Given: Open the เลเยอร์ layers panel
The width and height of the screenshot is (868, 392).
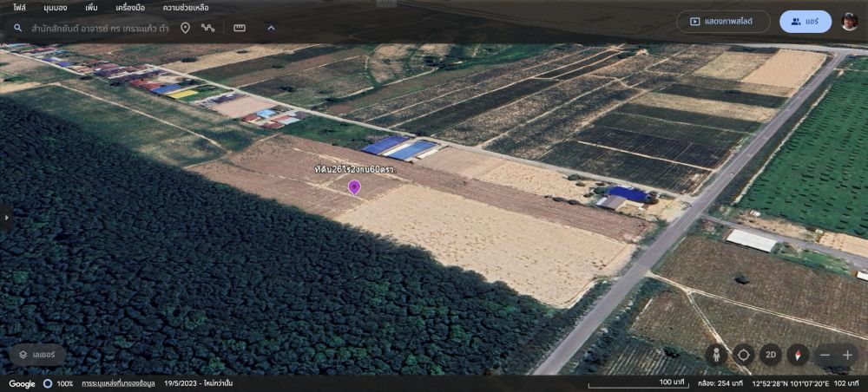Looking at the screenshot, I should [x=36, y=355].
